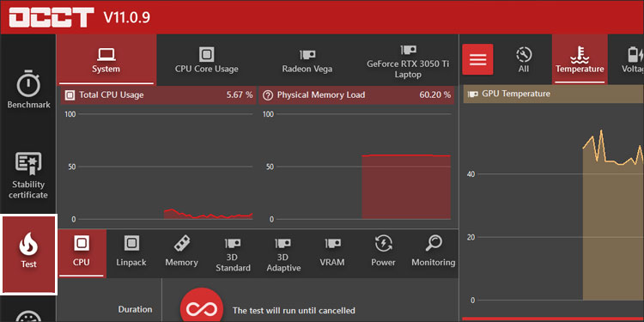Viewport: 644px width, 322px height.
Task: Click the GPU Temperature graph header
Action: pos(553,94)
